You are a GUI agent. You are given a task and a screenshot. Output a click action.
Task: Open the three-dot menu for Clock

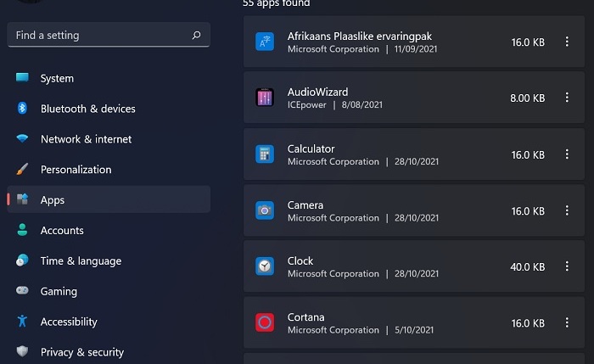(x=567, y=266)
